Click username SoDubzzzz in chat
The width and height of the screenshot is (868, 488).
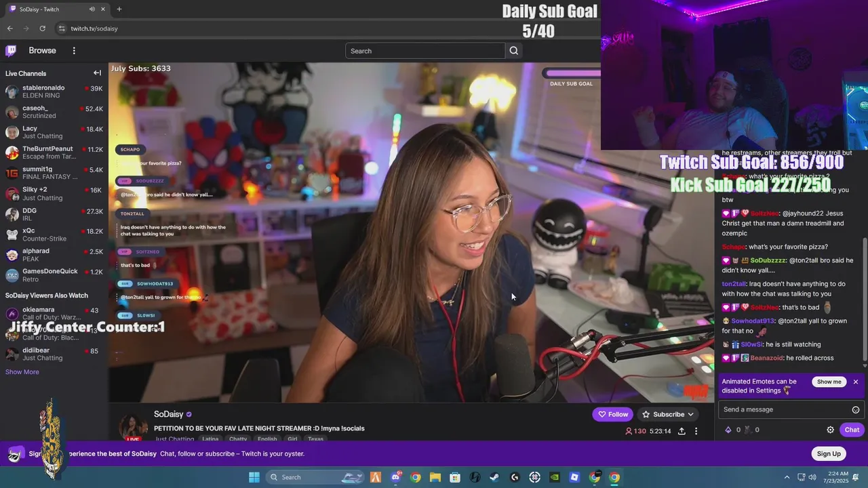[x=768, y=260]
